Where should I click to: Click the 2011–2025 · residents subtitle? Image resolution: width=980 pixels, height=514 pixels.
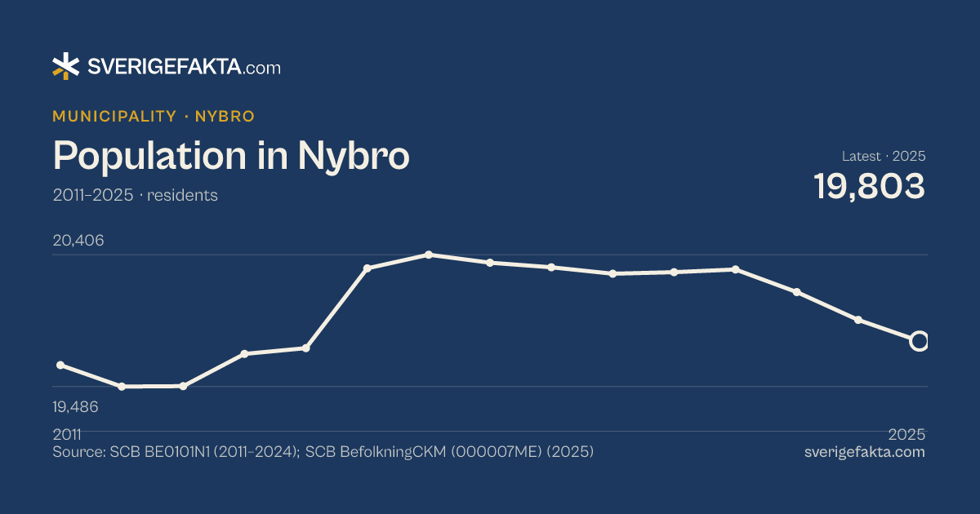tap(135, 196)
